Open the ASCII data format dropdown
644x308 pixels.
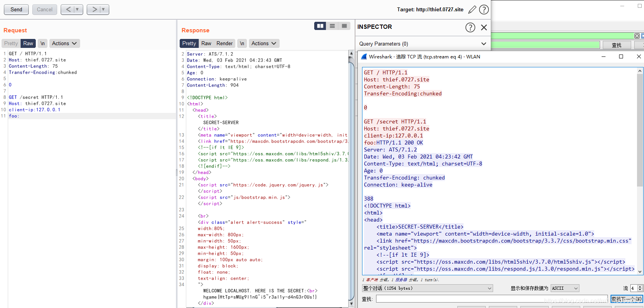[565, 288]
